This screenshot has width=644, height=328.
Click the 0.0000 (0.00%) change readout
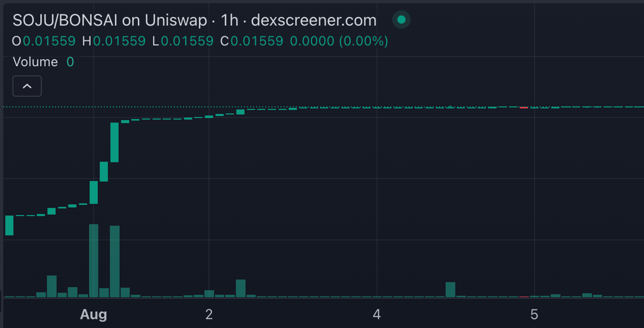click(x=339, y=41)
